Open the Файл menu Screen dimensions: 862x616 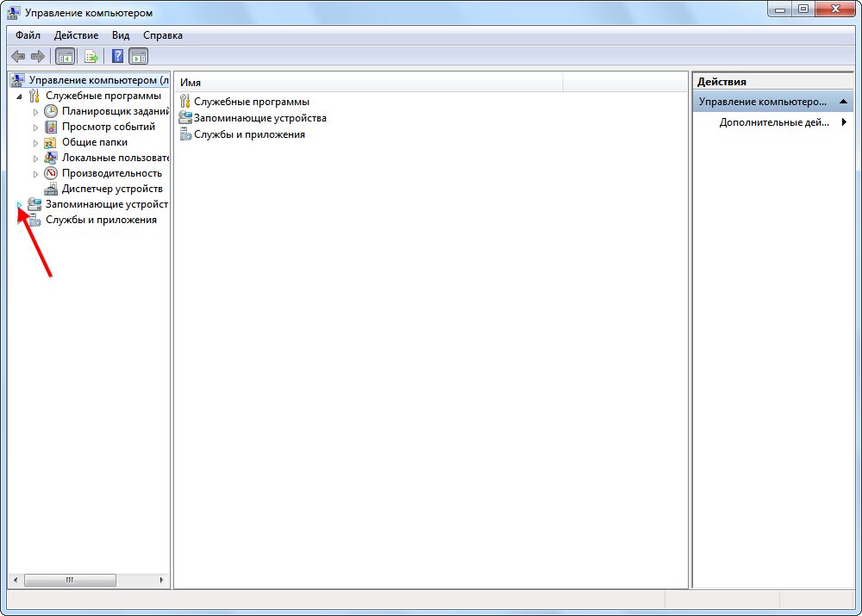coord(28,35)
